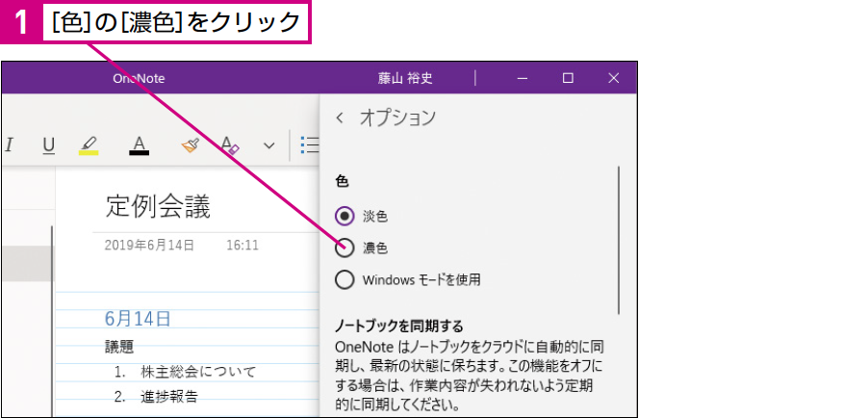Open the bulleted list tool
This screenshot has width=868, height=418.
click(x=310, y=145)
